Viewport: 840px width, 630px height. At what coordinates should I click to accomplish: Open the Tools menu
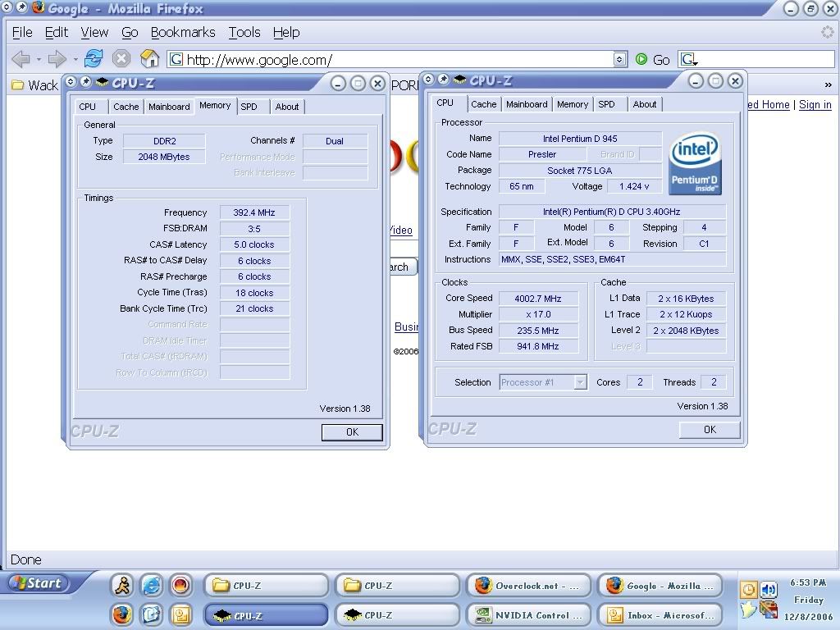[244, 33]
